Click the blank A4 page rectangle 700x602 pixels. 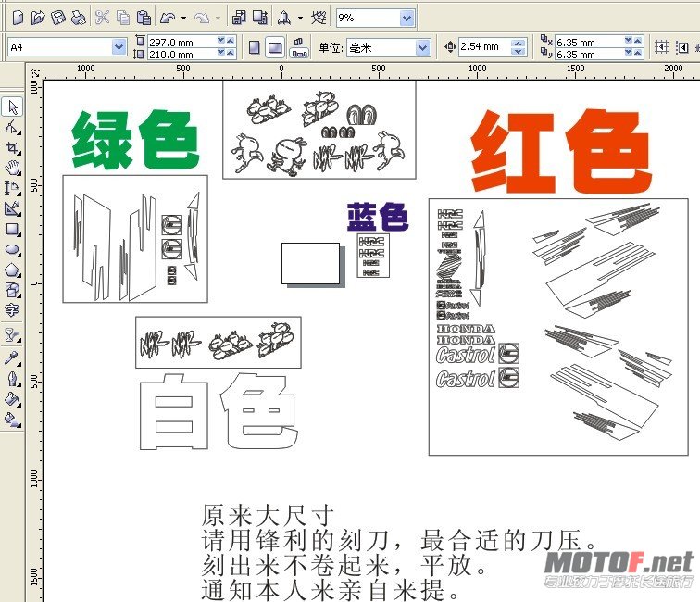click(x=311, y=263)
